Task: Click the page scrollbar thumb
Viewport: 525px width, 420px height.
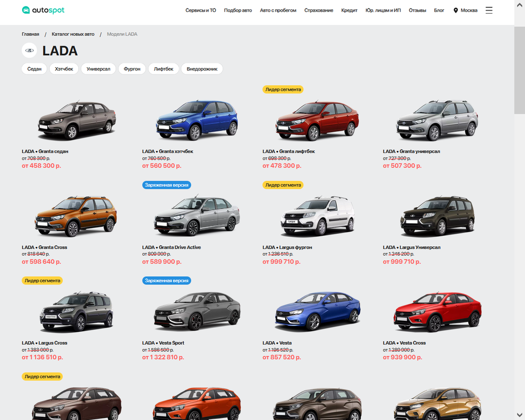Action: point(520,70)
